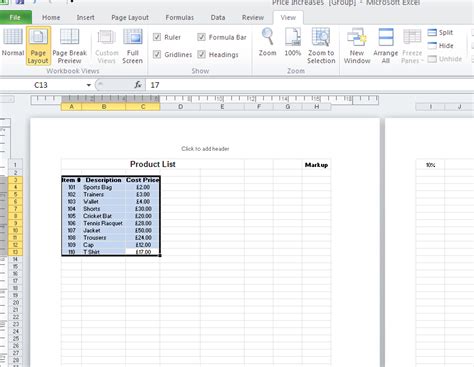Open the File tab
This screenshot has height=367, width=474.
click(x=15, y=17)
